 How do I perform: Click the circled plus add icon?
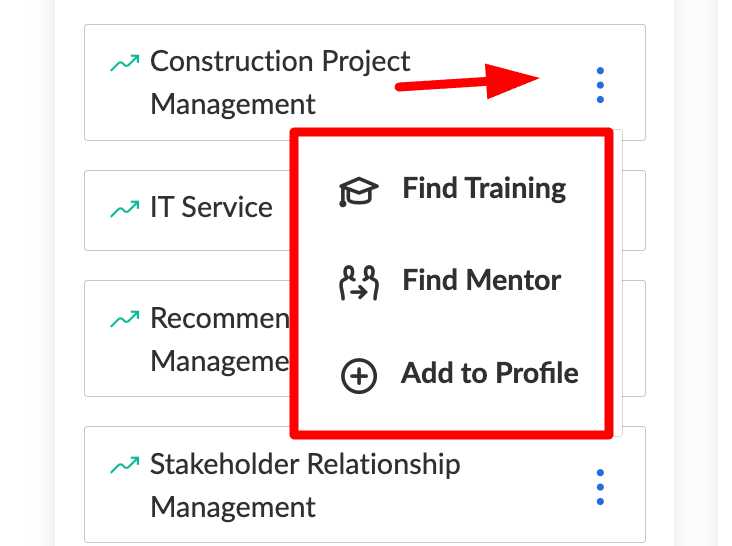(x=359, y=376)
